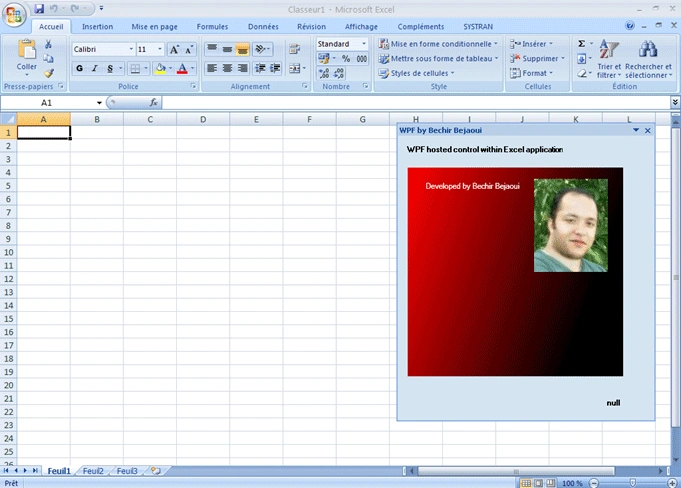The image size is (681, 488).
Task: Expand Mettre sous forme de tableau
Action: coord(438,58)
